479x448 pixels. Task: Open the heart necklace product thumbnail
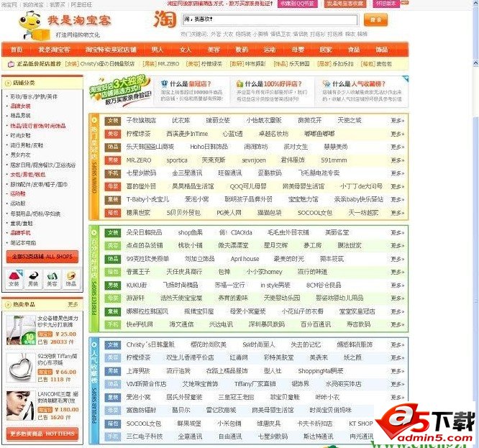pyautogui.click(x=20, y=367)
